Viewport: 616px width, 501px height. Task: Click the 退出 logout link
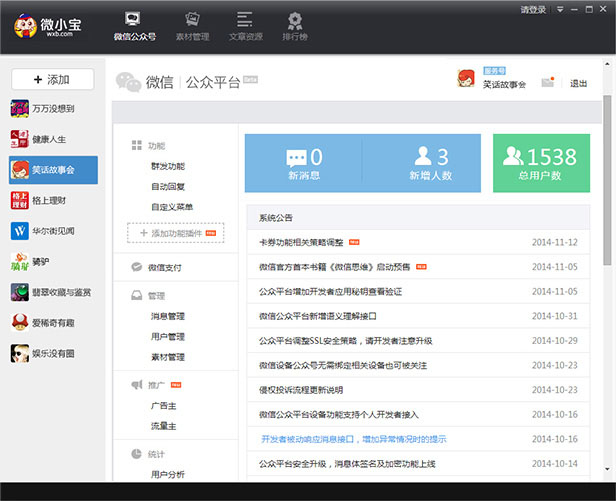tap(578, 83)
